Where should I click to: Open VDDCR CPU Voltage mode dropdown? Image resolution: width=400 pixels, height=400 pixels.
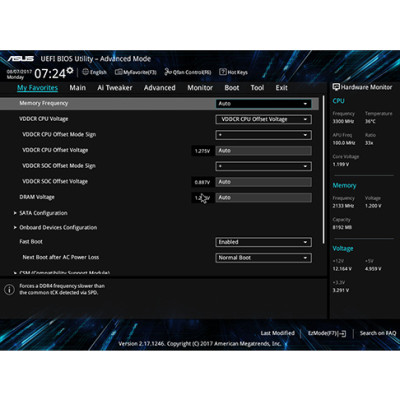coord(264,119)
